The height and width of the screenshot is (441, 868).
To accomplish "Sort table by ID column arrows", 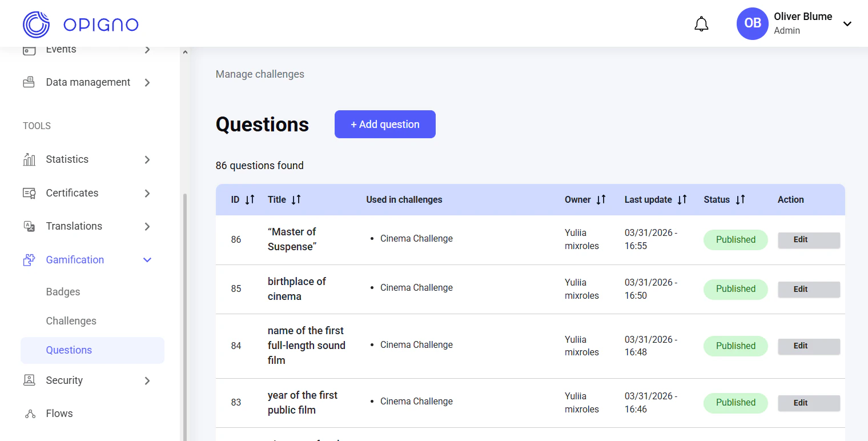I will (250, 200).
